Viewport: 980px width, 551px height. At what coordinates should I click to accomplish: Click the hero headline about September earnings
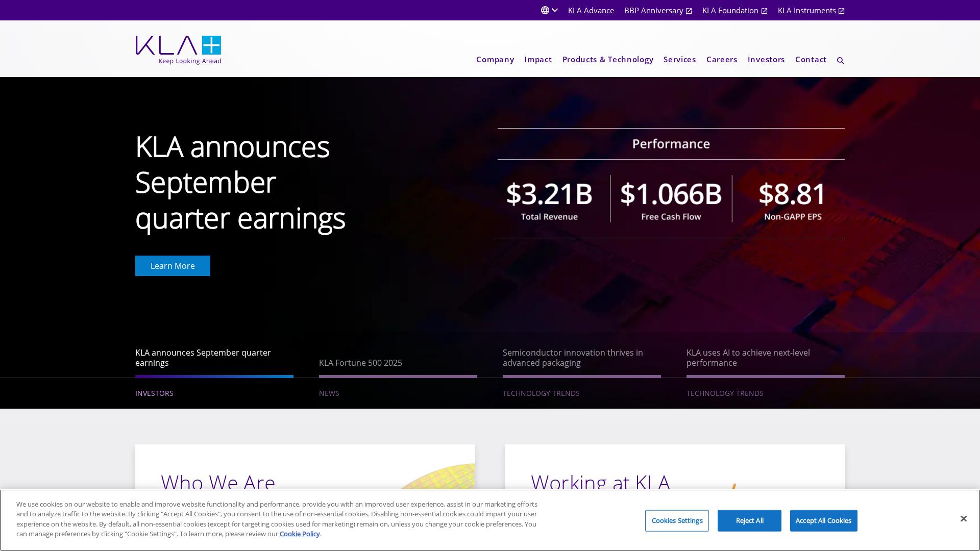tap(240, 183)
